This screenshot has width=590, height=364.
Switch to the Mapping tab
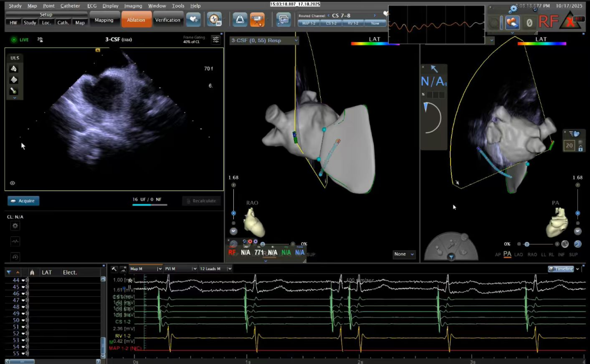(104, 20)
